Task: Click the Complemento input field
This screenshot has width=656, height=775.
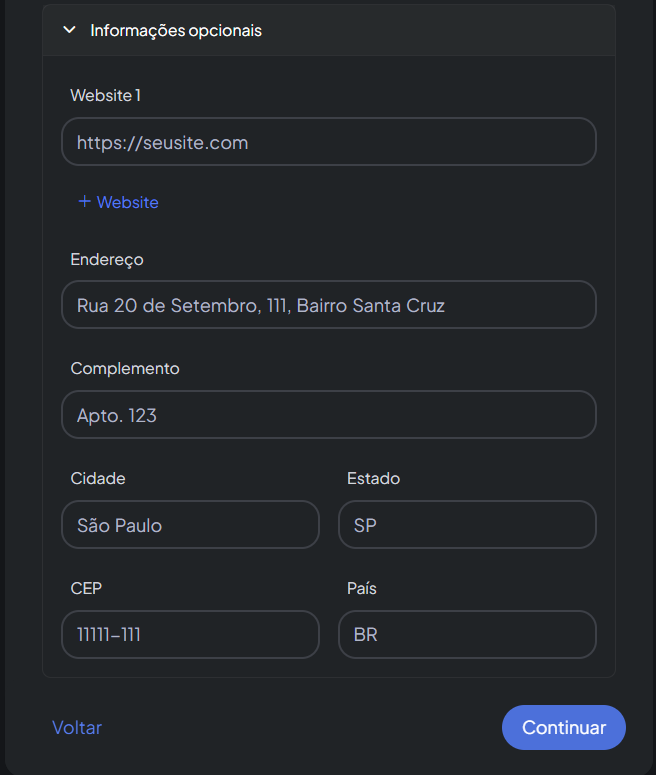Action: tap(328, 415)
